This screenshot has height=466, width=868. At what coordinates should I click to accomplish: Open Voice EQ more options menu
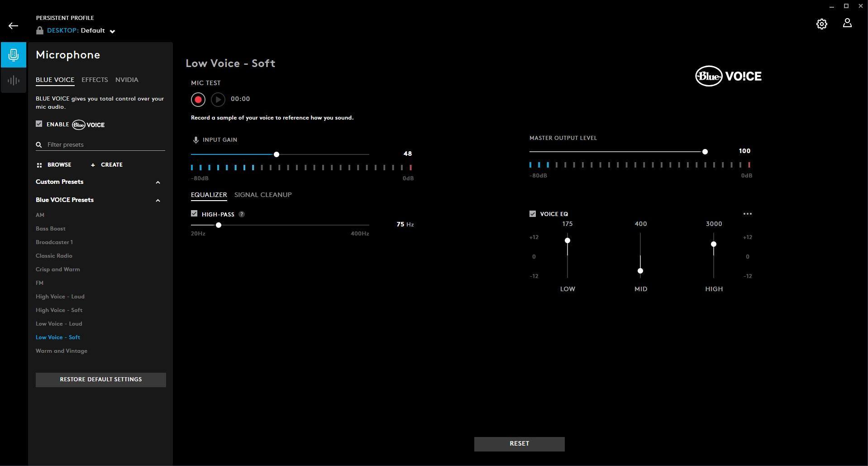[747, 214]
